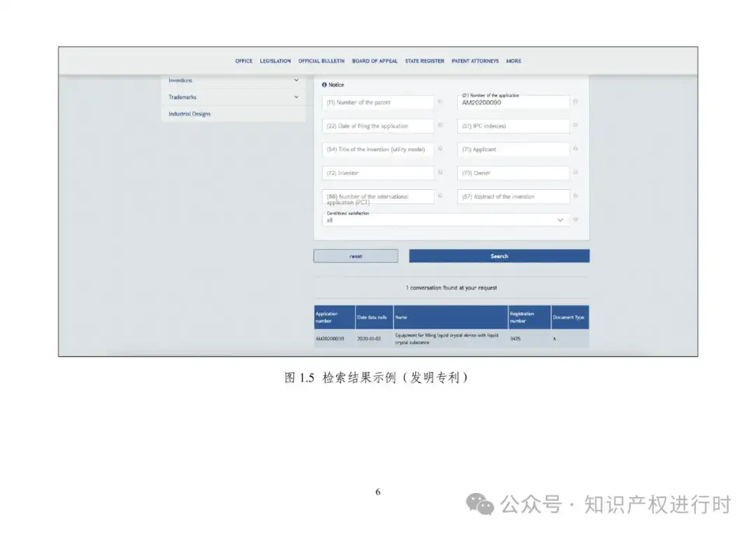
Task: Focus Abstract of the invention field
Action: (x=513, y=197)
